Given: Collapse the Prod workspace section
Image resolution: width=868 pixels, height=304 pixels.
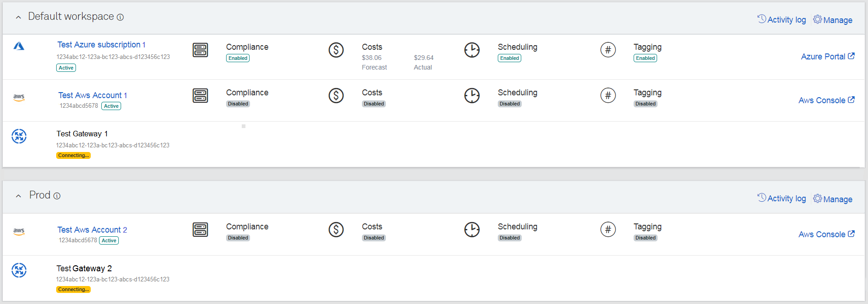Looking at the screenshot, I should pyautogui.click(x=18, y=196).
